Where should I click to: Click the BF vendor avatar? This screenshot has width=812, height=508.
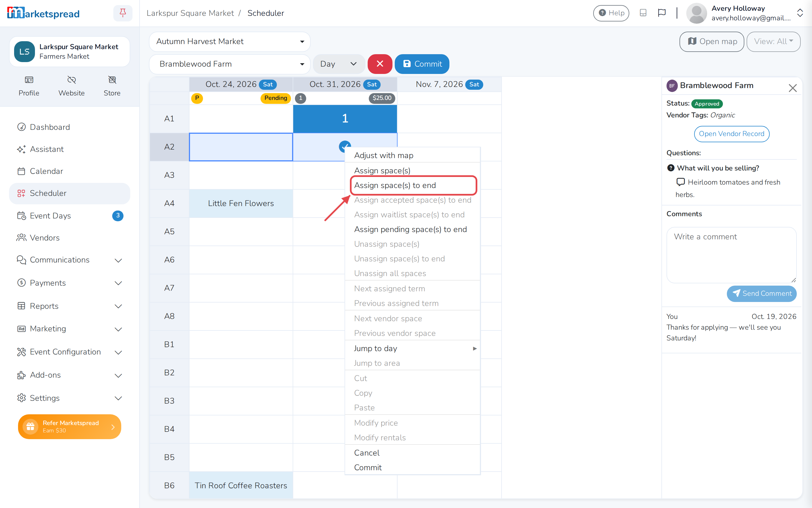point(672,86)
